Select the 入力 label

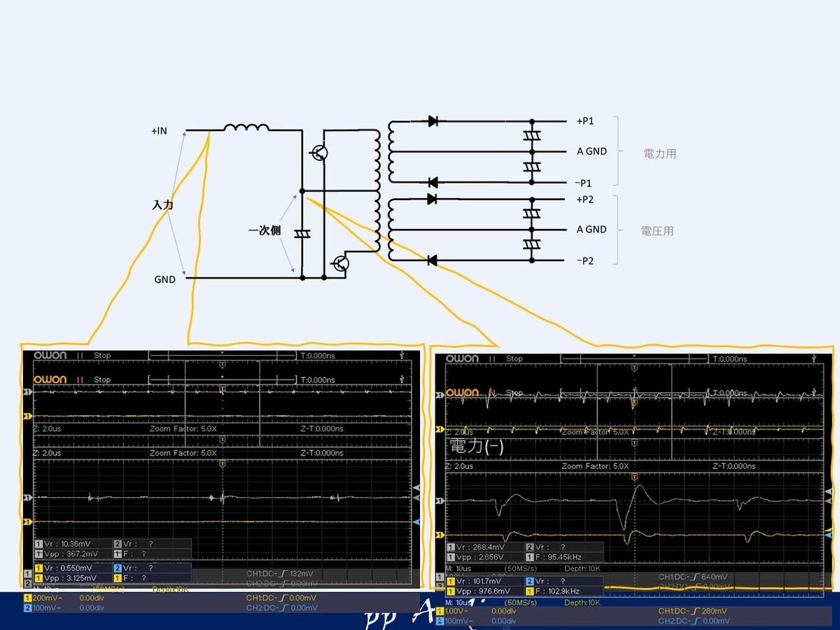click(162, 205)
